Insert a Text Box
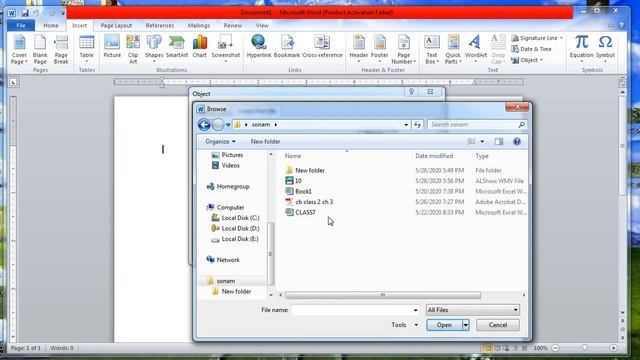Screen dimensions: 640x360 [431, 49]
